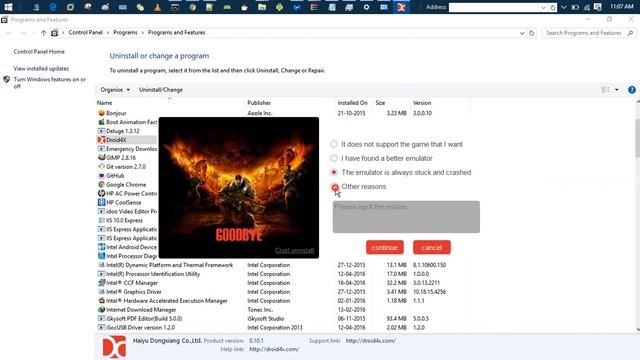Image resolution: width=640 pixels, height=360 pixels.
Task: Go to Control Panel breadcrumb
Action: pyautogui.click(x=85, y=33)
